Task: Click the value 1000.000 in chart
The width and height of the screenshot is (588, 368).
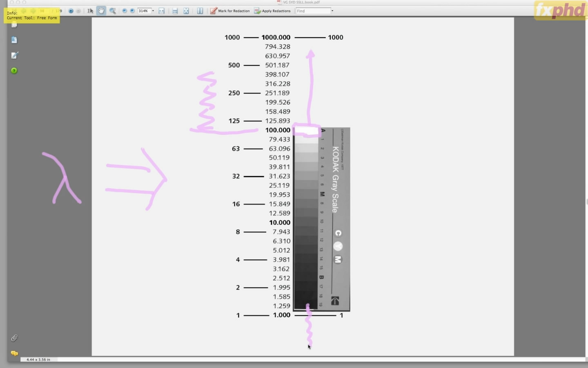Action: click(x=276, y=37)
